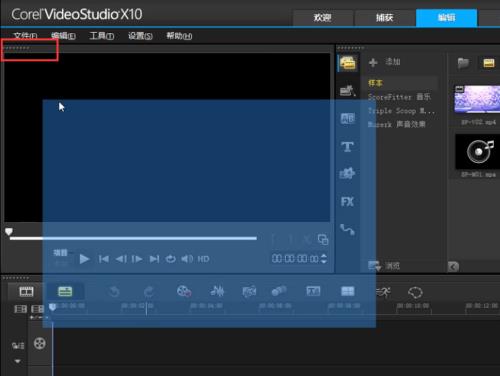
Task: Open the 工具(T) menu
Action: (x=102, y=36)
